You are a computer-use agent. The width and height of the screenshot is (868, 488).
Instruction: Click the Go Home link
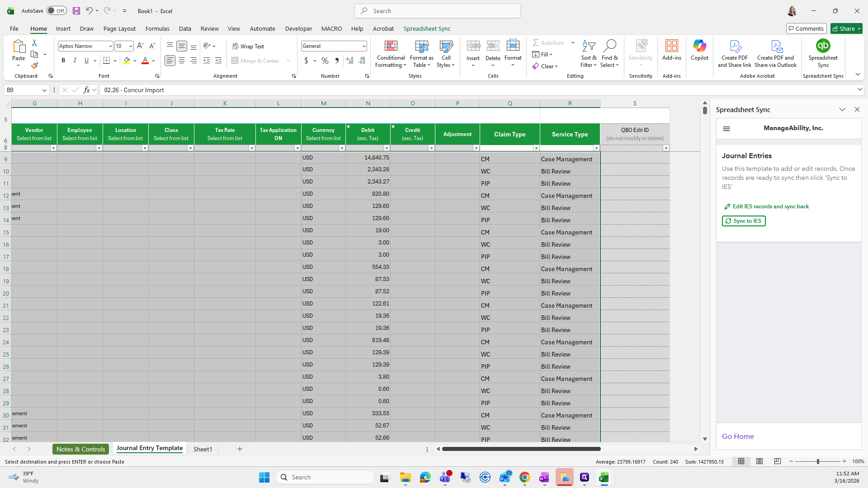point(738,436)
